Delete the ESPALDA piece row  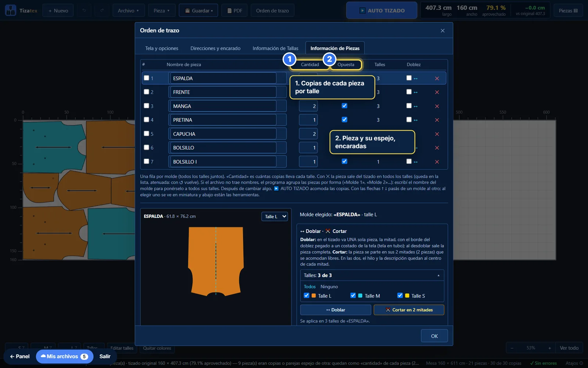pos(437,78)
